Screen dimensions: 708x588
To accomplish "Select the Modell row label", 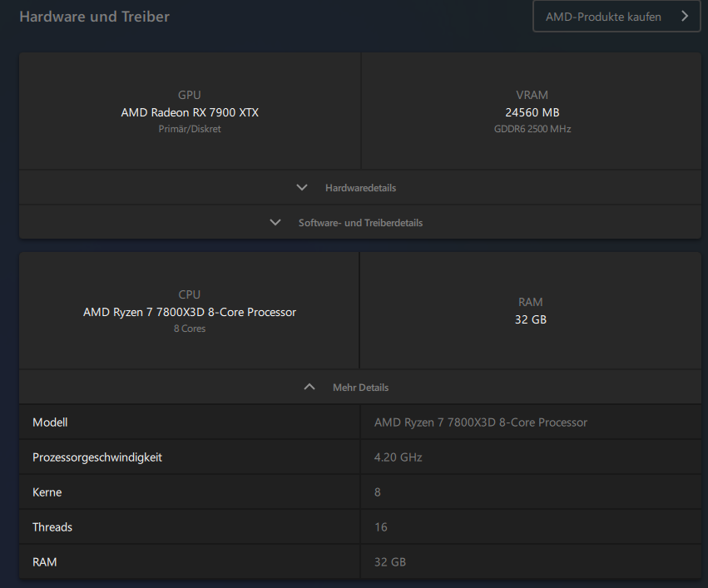I will point(50,422).
